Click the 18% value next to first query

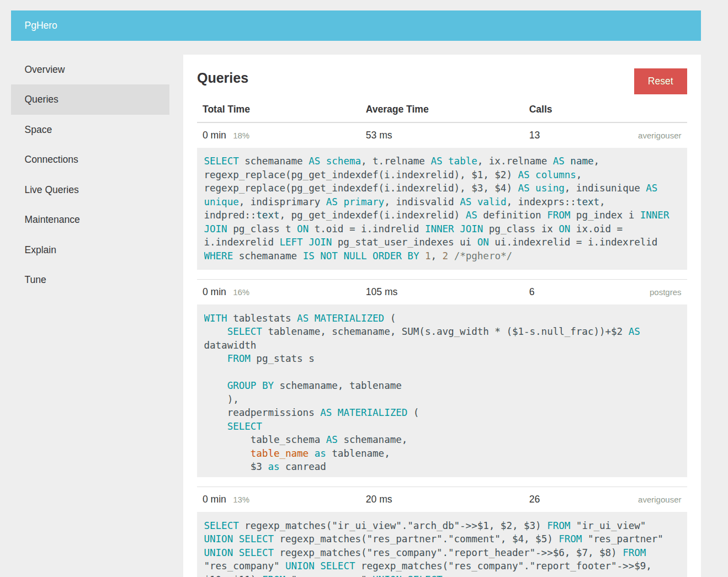[241, 136]
